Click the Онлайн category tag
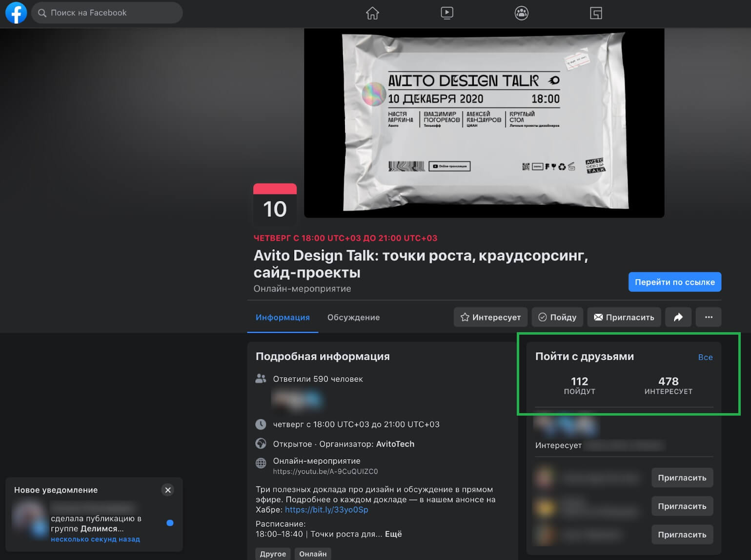Screen dimensions: 751x560 coord(313,554)
